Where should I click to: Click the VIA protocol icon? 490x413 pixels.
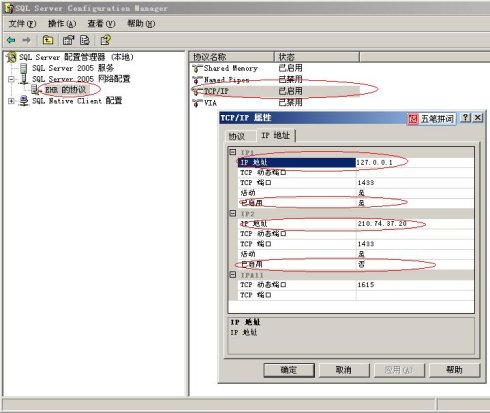pos(197,103)
